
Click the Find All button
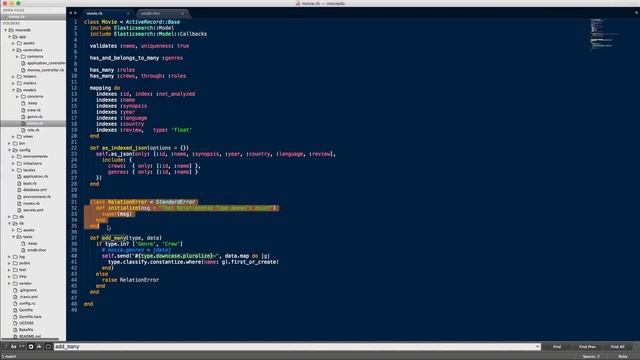[618, 347]
